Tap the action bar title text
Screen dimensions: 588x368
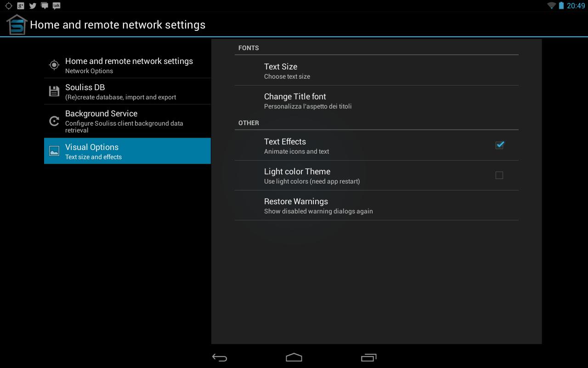coord(118,25)
